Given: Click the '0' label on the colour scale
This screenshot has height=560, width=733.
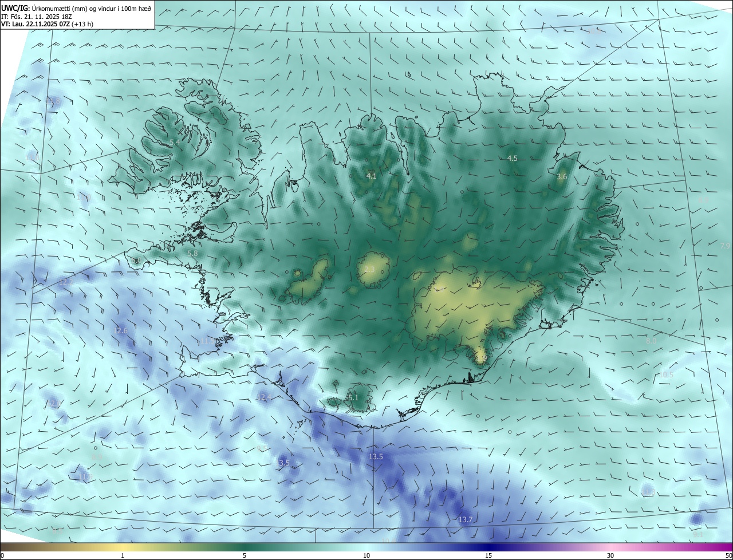Looking at the screenshot, I should click(2, 555).
